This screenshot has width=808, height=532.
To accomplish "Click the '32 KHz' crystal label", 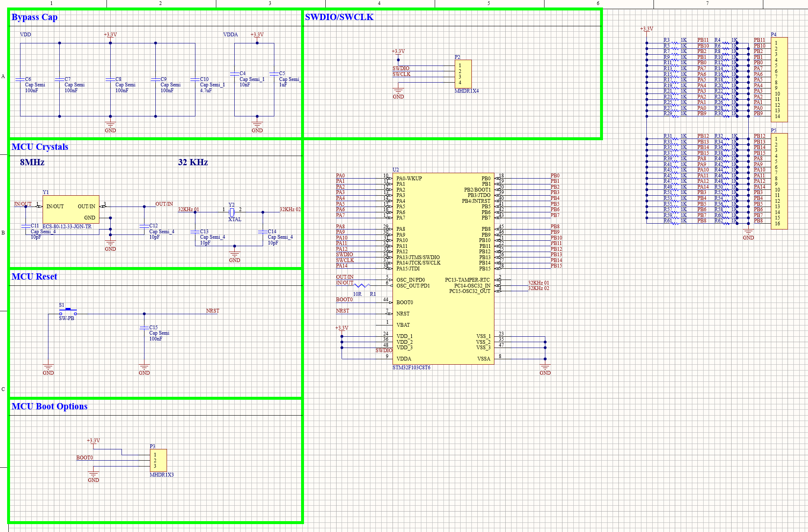I will (x=193, y=162).
